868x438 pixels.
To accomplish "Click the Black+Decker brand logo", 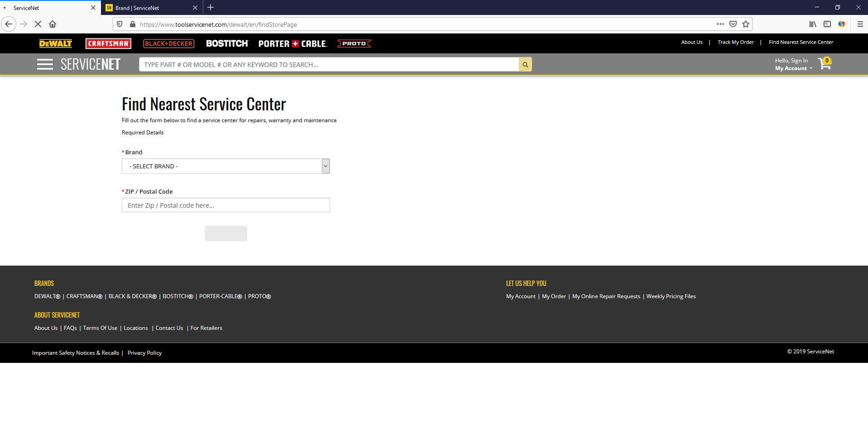I will tap(168, 43).
